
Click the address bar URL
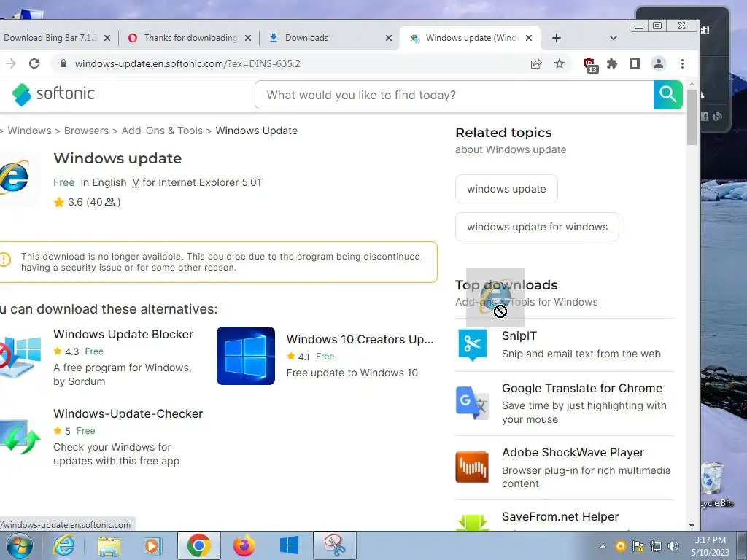tap(187, 64)
